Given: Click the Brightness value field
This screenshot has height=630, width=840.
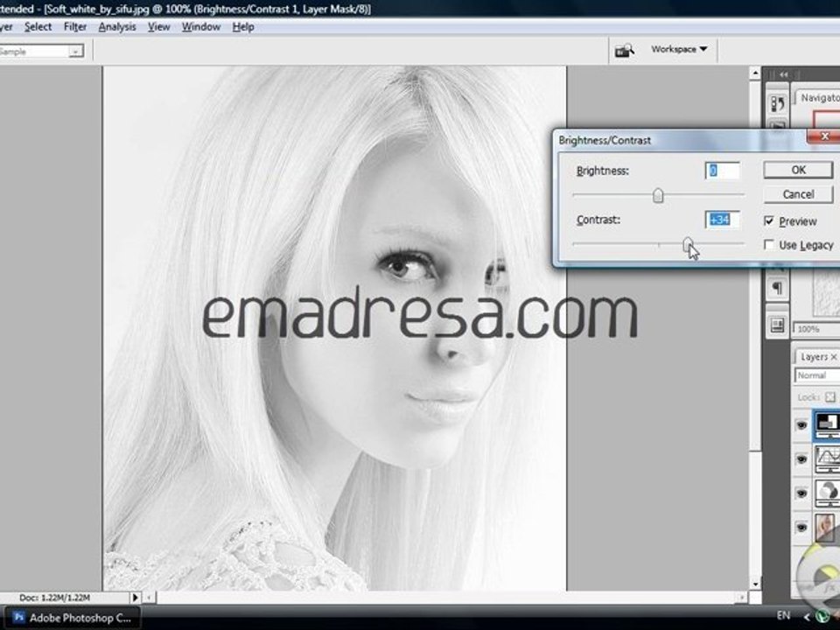Looking at the screenshot, I should (x=722, y=171).
